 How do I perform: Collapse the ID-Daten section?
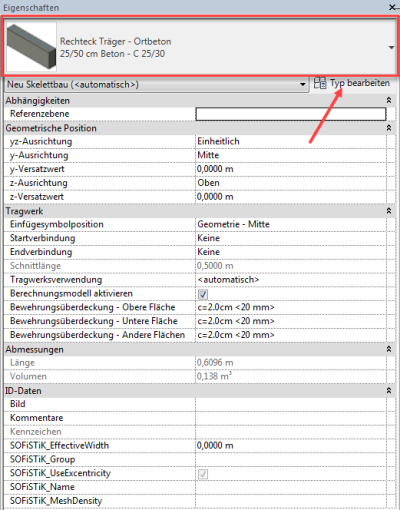click(389, 390)
